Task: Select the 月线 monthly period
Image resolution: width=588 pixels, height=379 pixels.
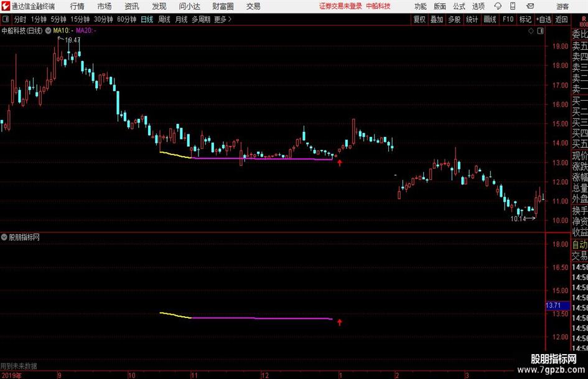Action: (x=182, y=19)
